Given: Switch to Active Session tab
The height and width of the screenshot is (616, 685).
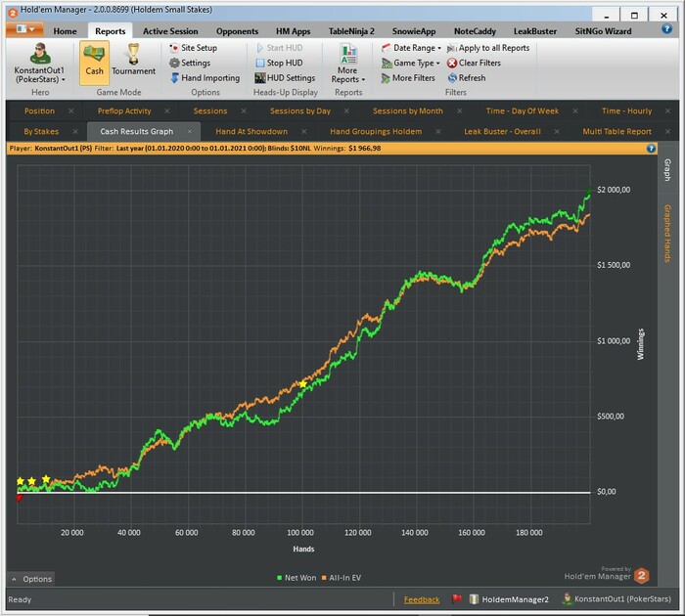Looking at the screenshot, I should (170, 31).
